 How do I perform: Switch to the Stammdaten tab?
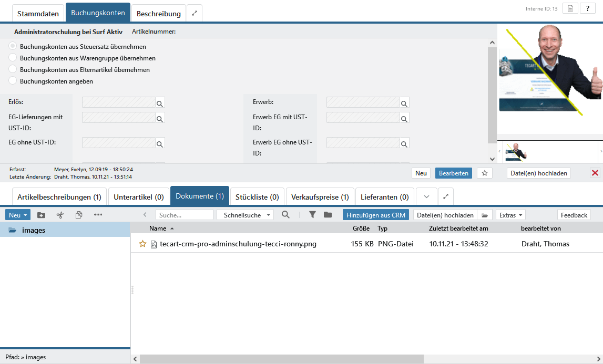click(38, 13)
